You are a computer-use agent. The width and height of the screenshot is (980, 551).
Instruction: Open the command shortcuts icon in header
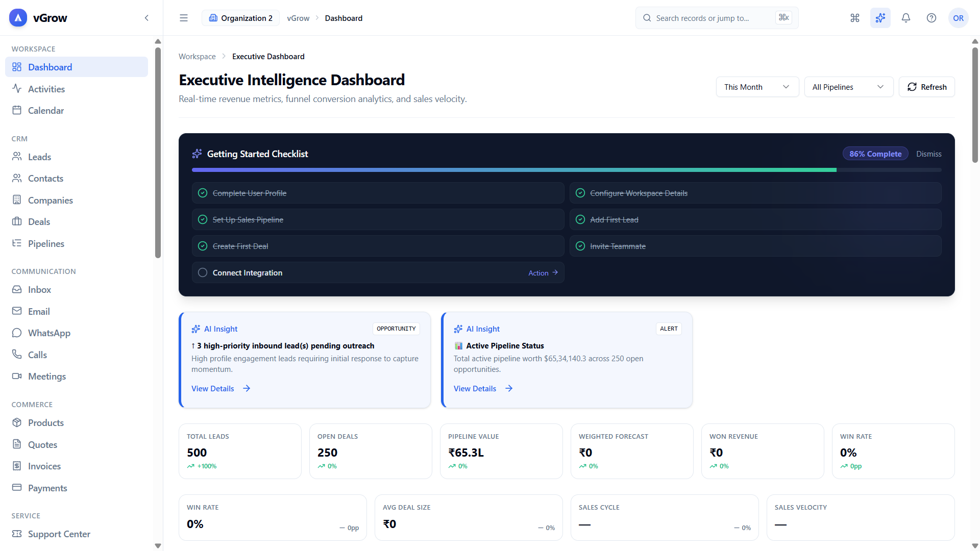855,18
